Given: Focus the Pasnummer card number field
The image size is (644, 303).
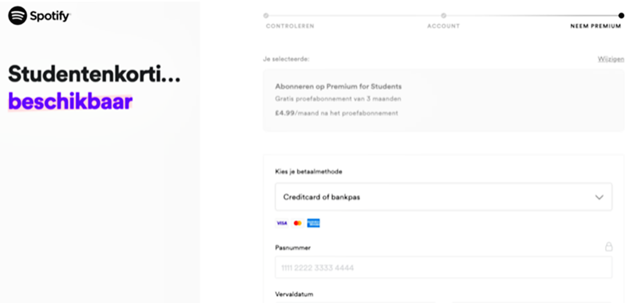Looking at the screenshot, I should click(443, 267).
